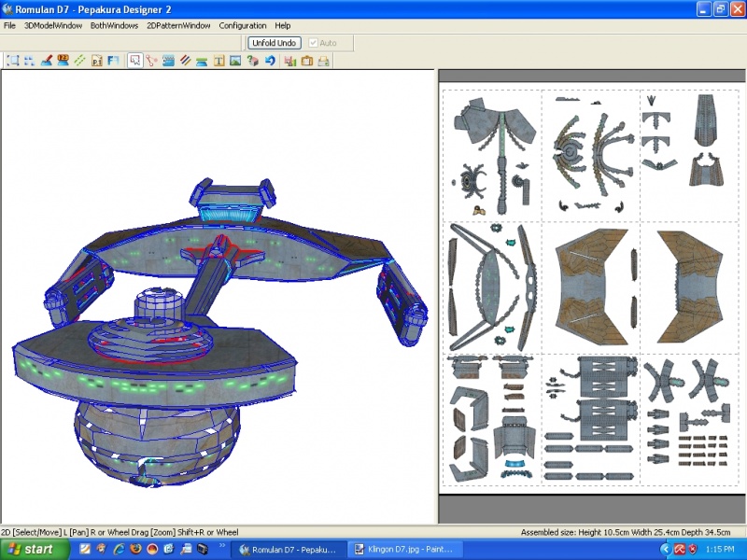Screen dimensions: 747x560
Task: Click the orange clipboard toolbar icon
Action: (x=307, y=61)
